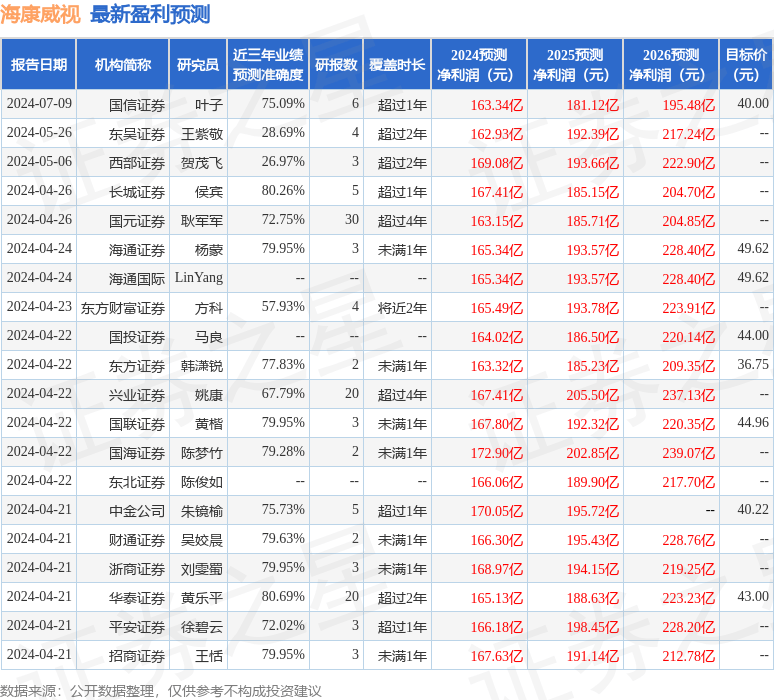Image resolution: width=774 pixels, height=700 pixels.
Task: Select target price 36.75
Action: tap(753, 365)
